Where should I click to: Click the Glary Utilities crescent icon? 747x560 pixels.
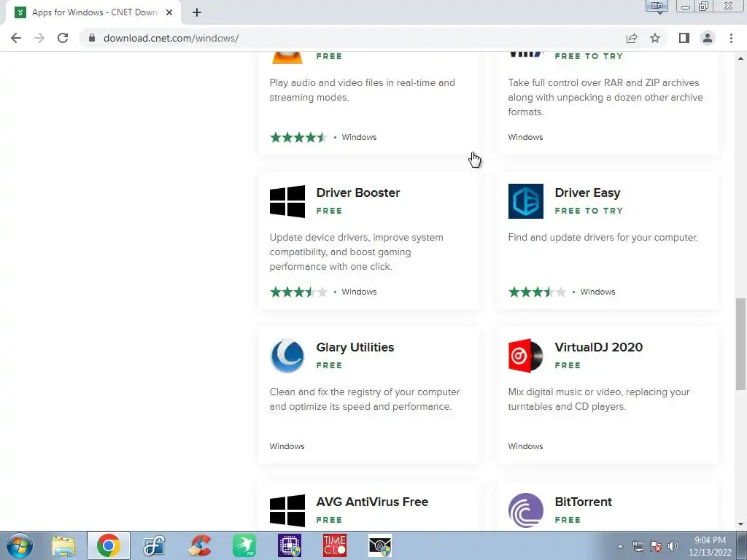pyautogui.click(x=287, y=356)
